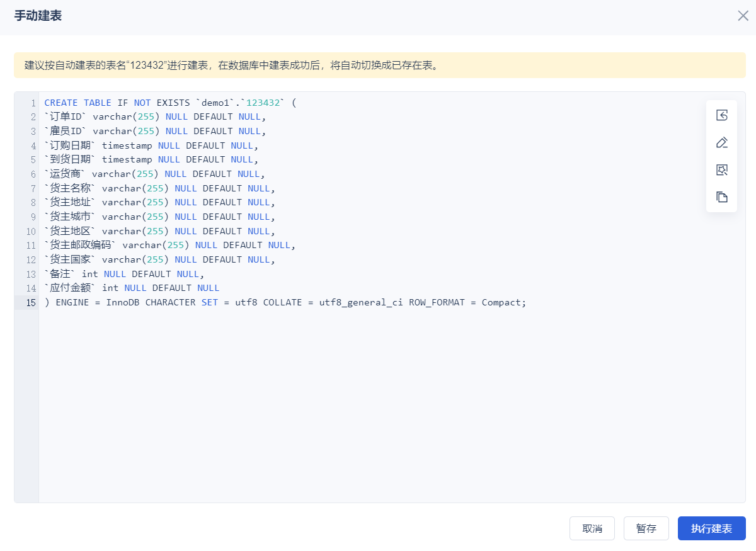Click the edit pencil icon
The width and height of the screenshot is (756, 551).
point(722,142)
